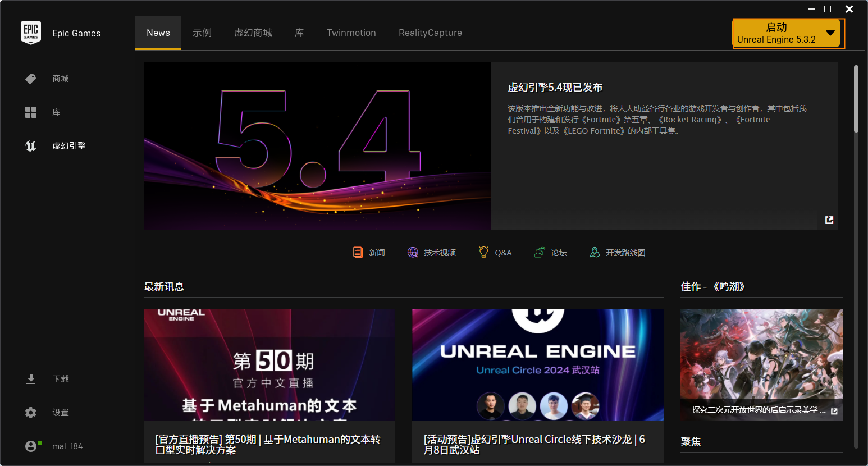Open Downloads arrow icon in sidebar

[31, 379]
